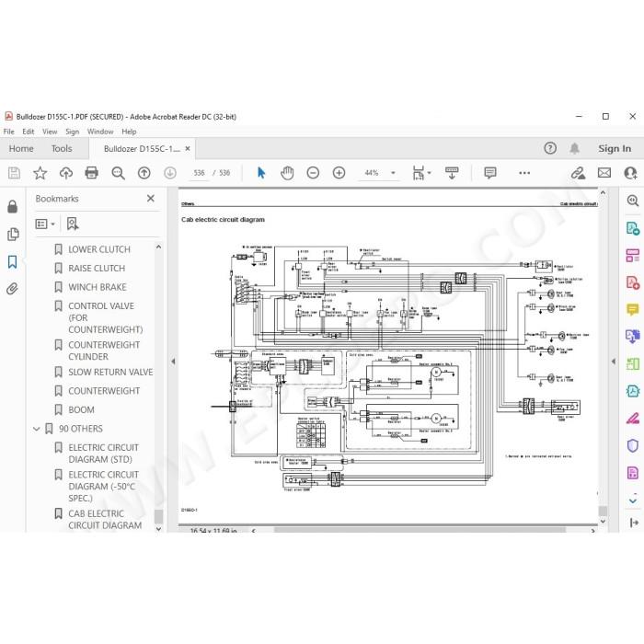Image resolution: width=644 pixels, height=644 pixels.
Task: Zoom in with the plus icon
Action: click(339, 173)
